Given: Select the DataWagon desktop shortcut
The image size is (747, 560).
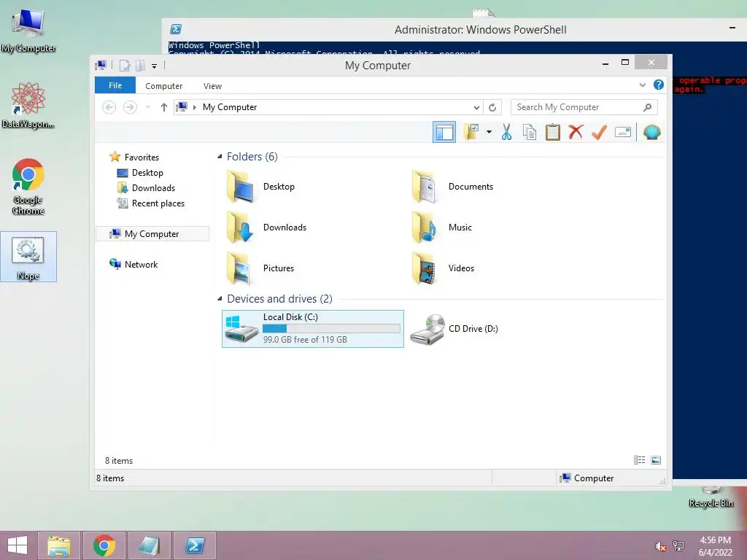Looking at the screenshot, I should [x=28, y=105].
